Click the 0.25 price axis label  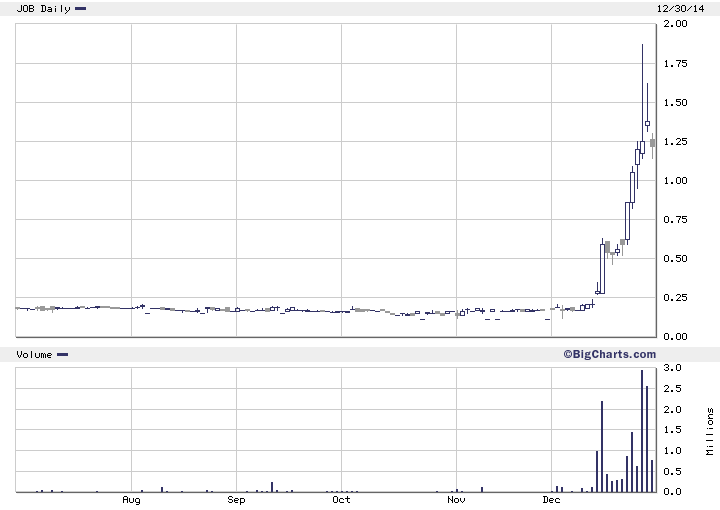675,297
